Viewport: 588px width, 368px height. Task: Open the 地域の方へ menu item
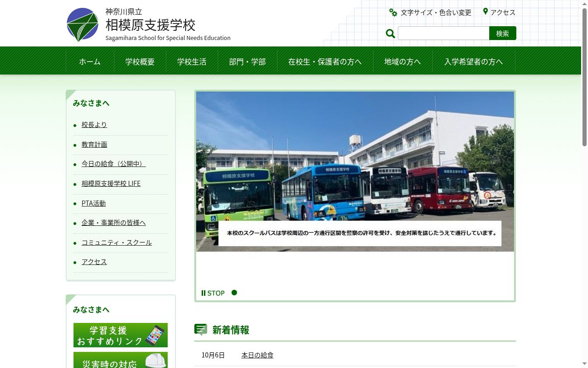(x=403, y=61)
